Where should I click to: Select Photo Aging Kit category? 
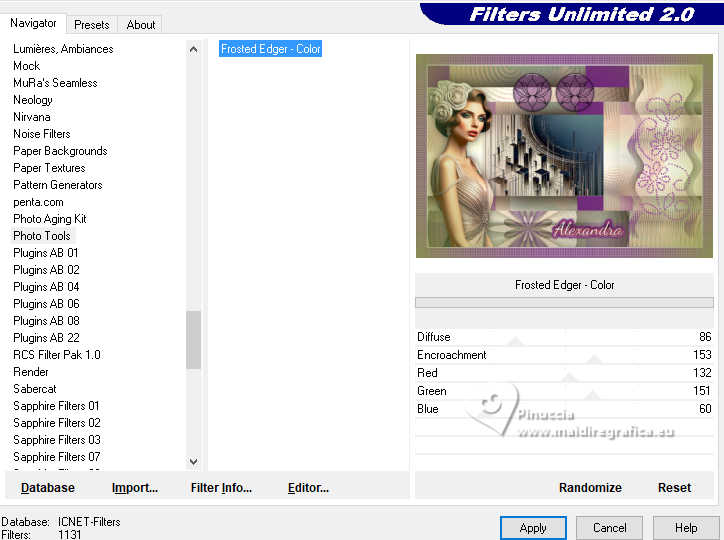50,219
